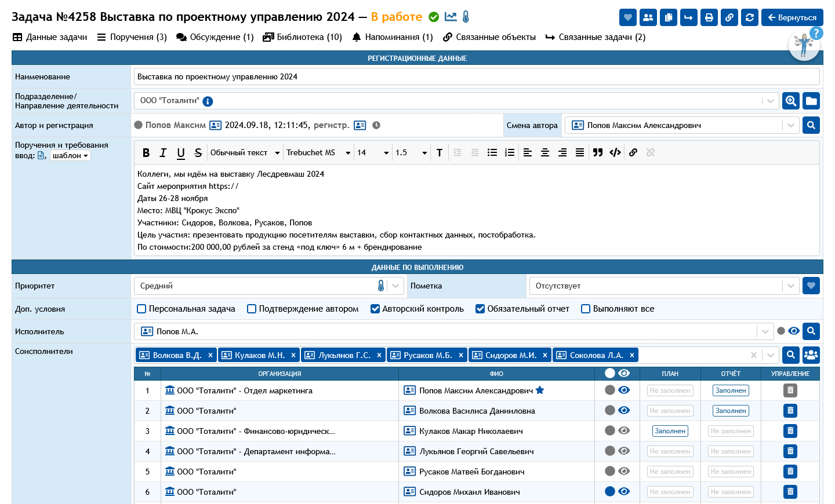Viewport: 835px width, 504px height.
Task: Uncheck the Авторский контроль checkbox
Action: pos(375,309)
